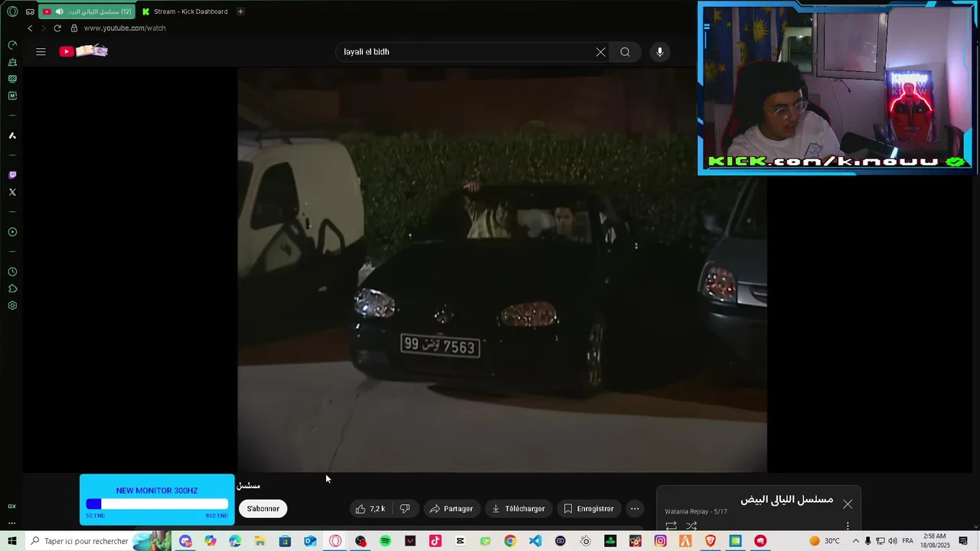This screenshot has height=551, width=980.
Task: Click the S'abonner button
Action: point(263,509)
